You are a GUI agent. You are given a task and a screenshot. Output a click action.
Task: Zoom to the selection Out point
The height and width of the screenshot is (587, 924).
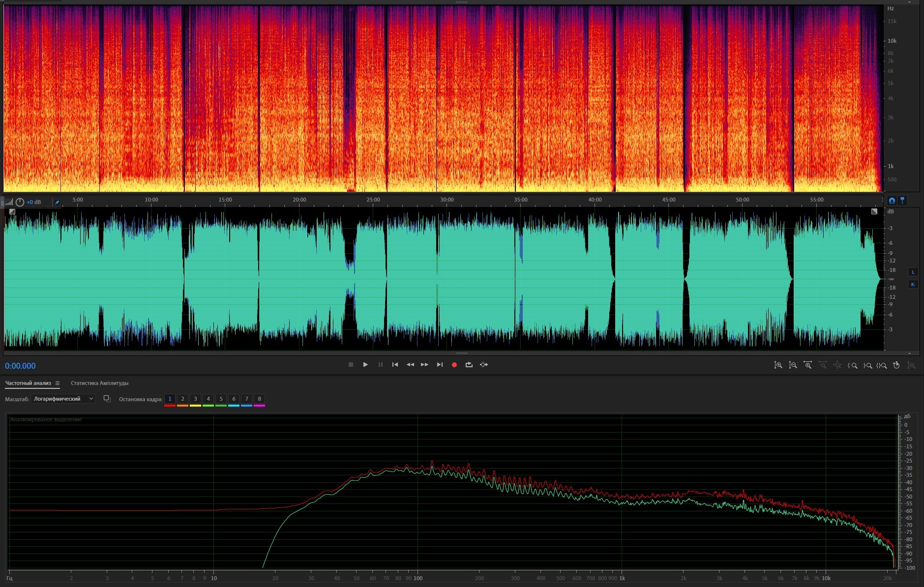(x=867, y=365)
